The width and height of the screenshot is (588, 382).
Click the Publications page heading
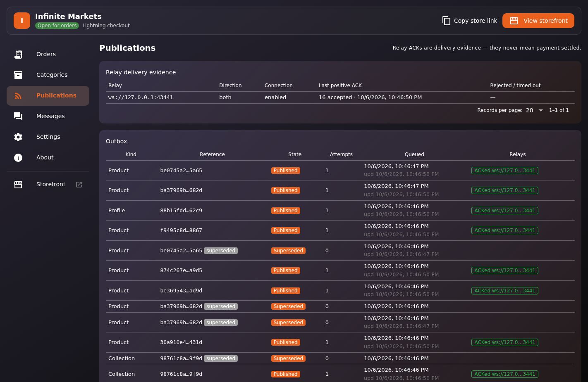[x=127, y=48]
